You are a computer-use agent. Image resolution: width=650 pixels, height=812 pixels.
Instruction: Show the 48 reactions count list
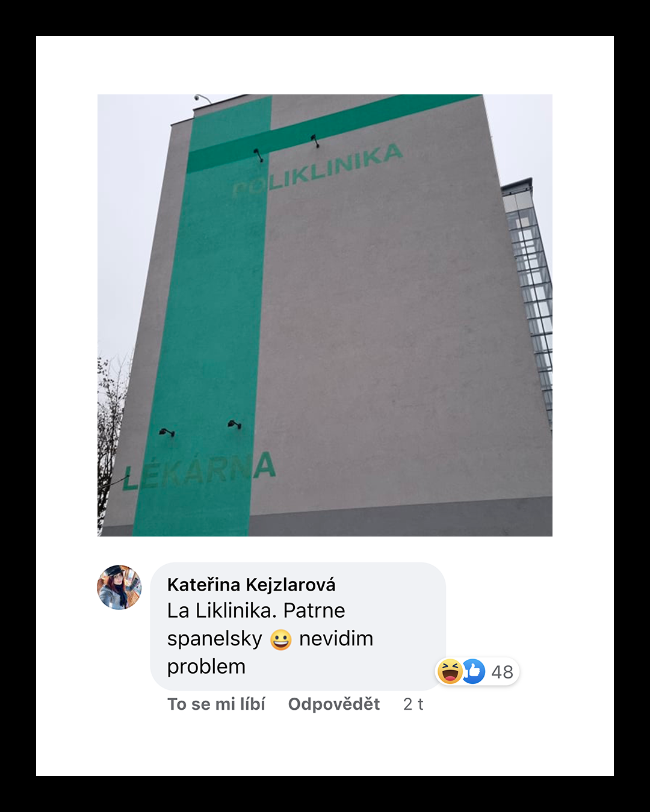point(502,672)
